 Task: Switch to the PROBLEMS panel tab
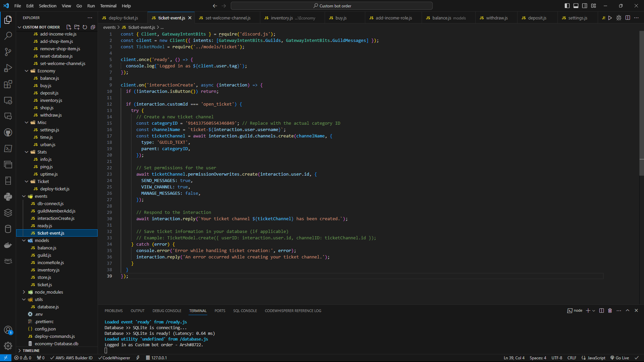[114, 311]
